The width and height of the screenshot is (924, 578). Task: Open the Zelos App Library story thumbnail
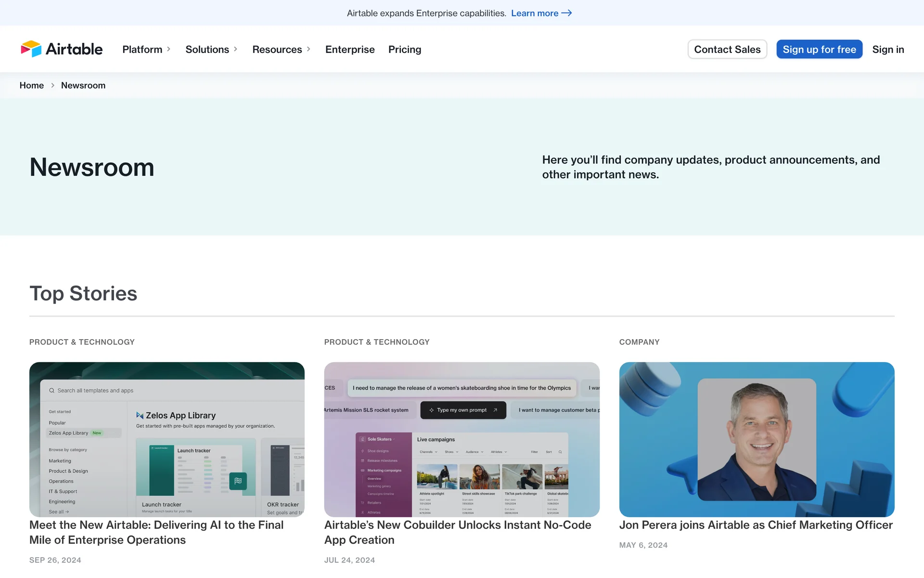click(x=167, y=439)
